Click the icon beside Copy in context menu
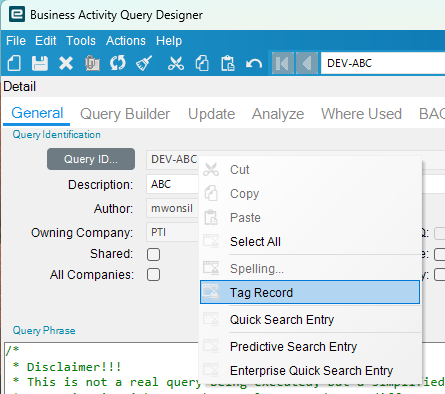 pos(211,193)
